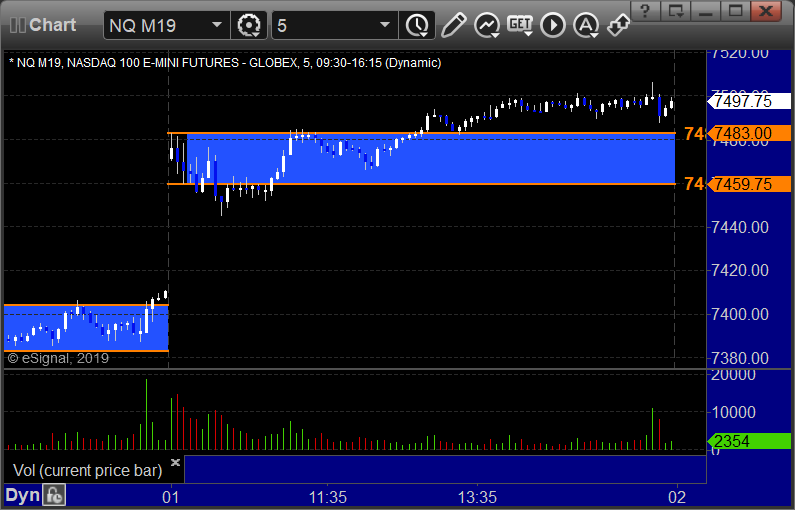Open the studies chart-line icon
This screenshot has height=510, width=795.
click(487, 25)
